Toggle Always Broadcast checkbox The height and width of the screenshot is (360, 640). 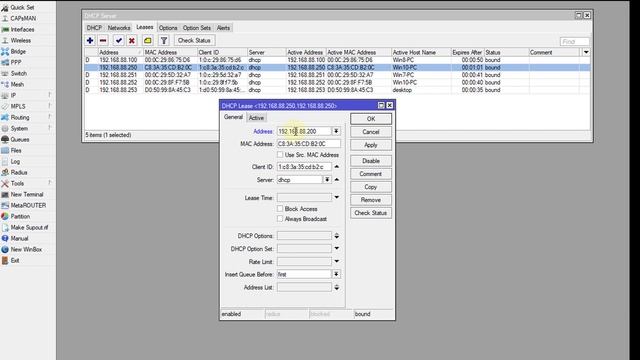pyautogui.click(x=280, y=219)
